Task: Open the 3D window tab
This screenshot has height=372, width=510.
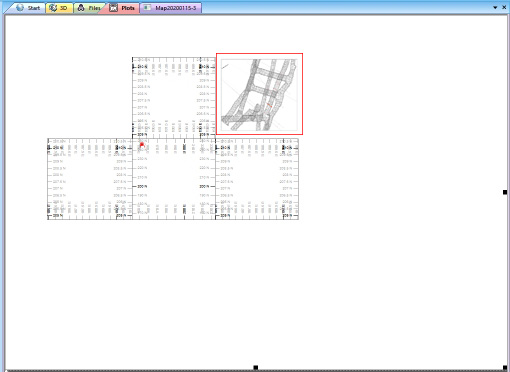Action: tap(59, 8)
